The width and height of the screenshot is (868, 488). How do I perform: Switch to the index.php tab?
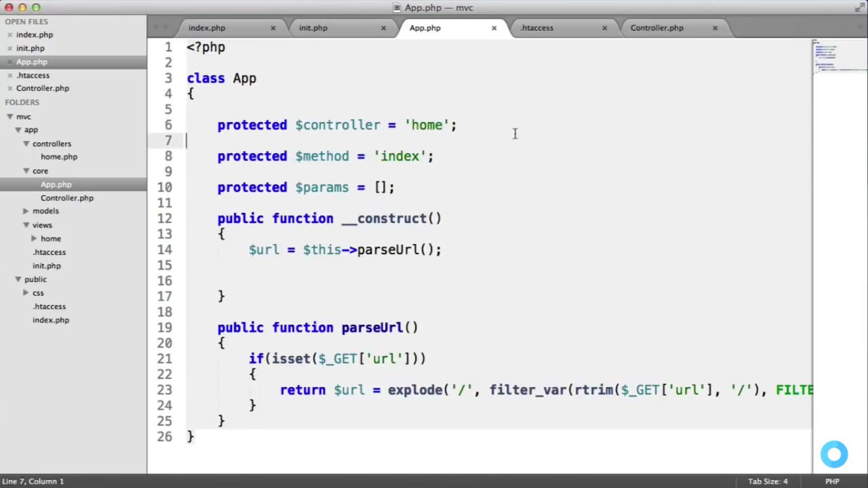(207, 28)
